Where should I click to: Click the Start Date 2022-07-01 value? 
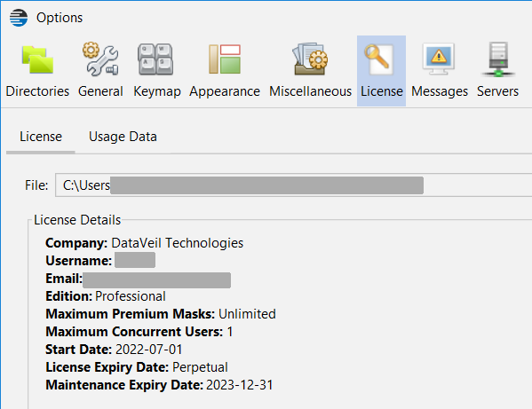pos(149,350)
